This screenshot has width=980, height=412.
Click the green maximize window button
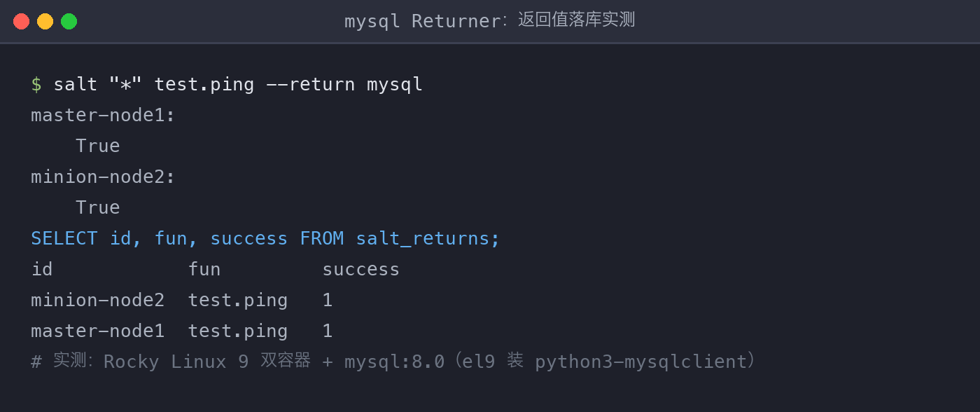click(x=69, y=21)
